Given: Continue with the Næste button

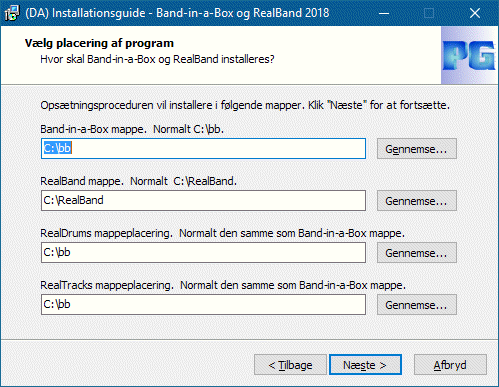Looking at the screenshot, I should pos(365,365).
